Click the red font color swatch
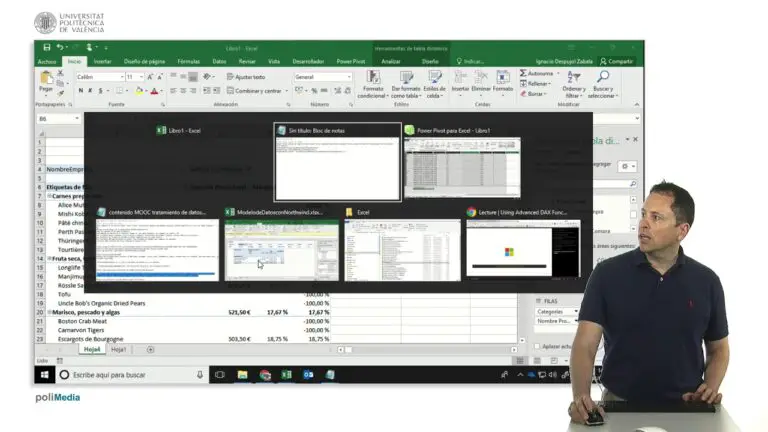 point(154,91)
